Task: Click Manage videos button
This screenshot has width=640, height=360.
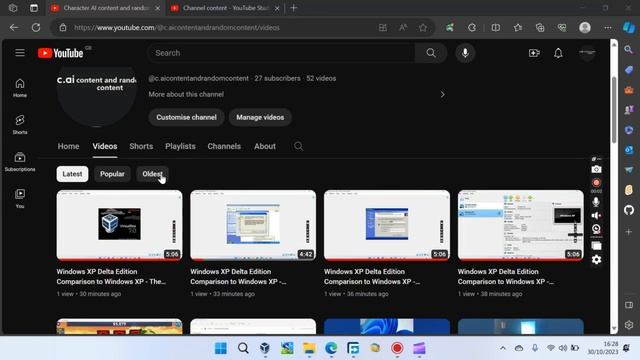Action: click(260, 117)
